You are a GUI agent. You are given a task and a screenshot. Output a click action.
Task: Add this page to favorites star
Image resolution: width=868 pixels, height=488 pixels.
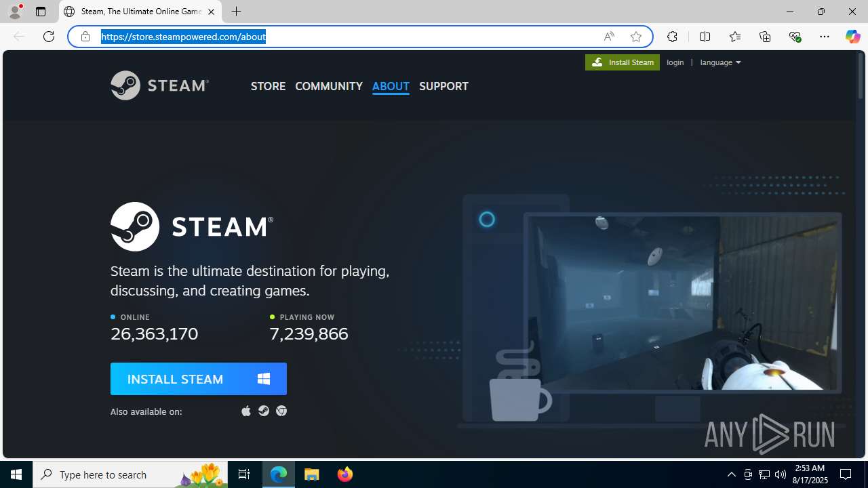[x=636, y=37]
